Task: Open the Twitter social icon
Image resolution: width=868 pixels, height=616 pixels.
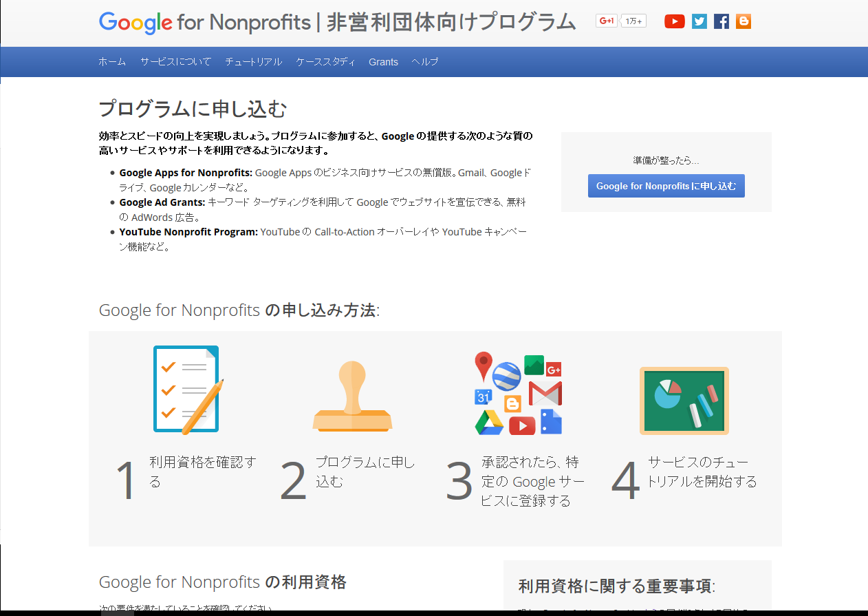Action: (x=699, y=21)
